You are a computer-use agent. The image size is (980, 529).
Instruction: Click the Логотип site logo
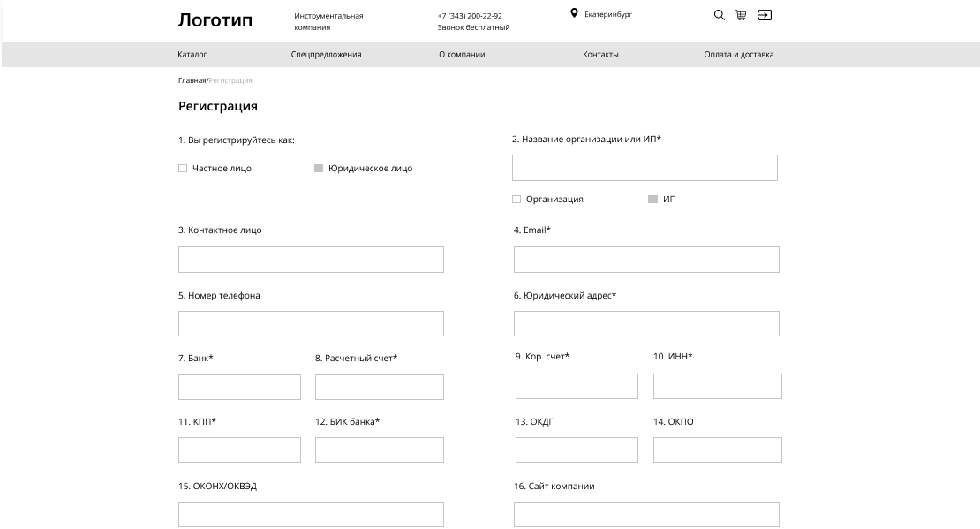click(215, 20)
